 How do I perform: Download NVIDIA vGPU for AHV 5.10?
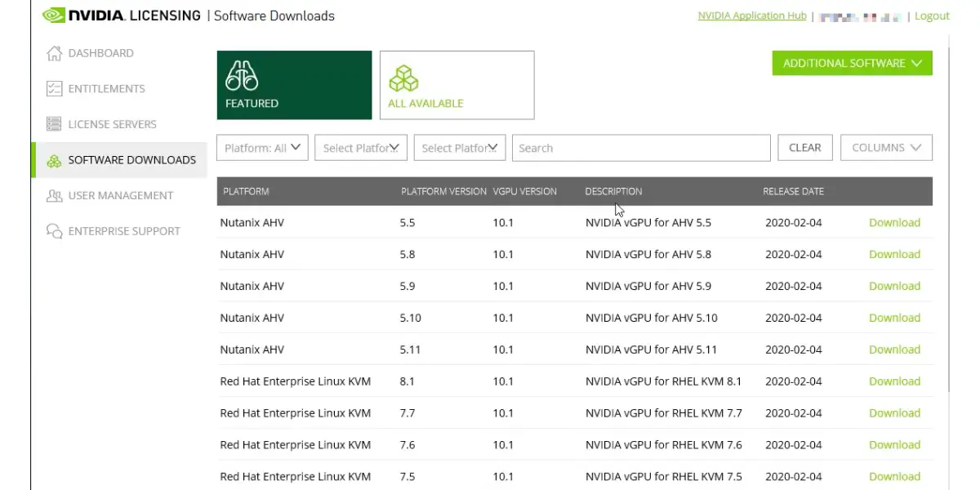pos(894,318)
